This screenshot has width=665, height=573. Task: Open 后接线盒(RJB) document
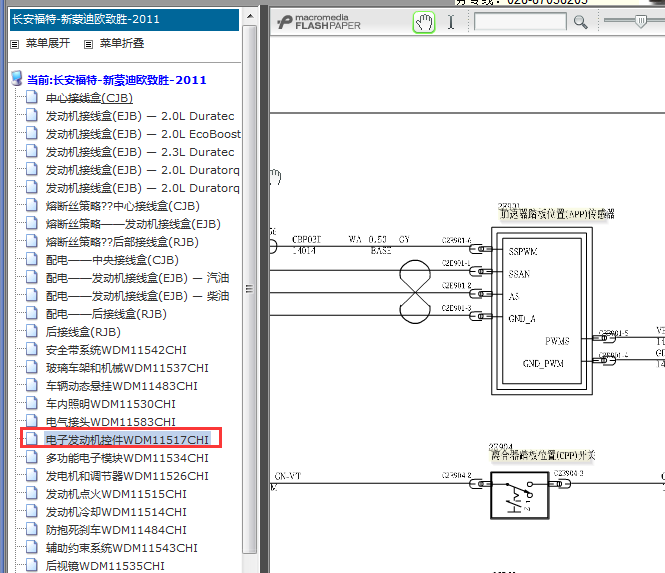83,332
